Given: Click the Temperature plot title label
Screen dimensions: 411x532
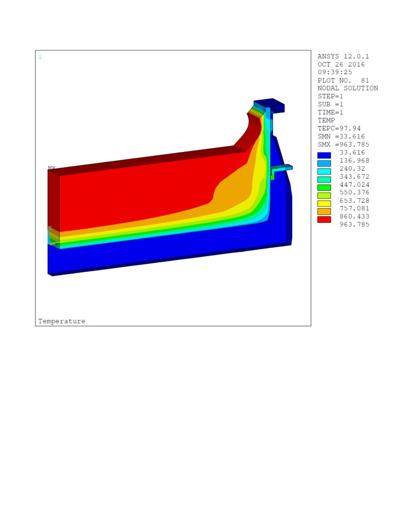Looking at the screenshot, I should (x=61, y=321).
